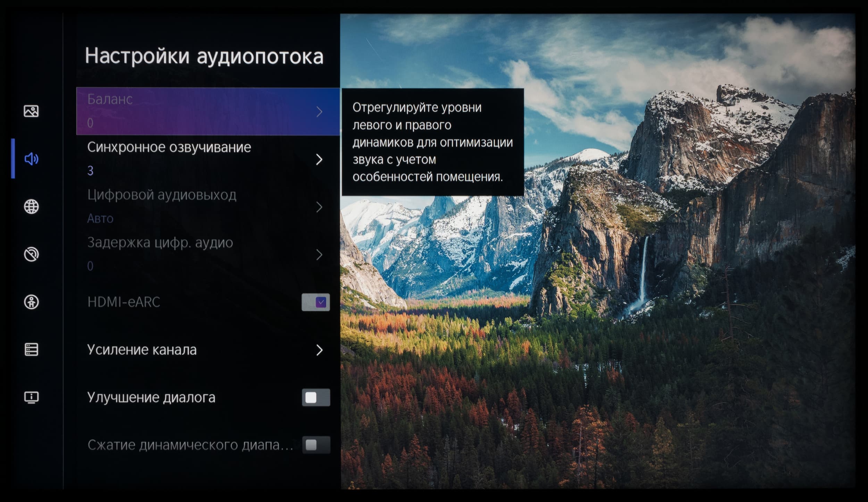
Task: Open the monitor info icon in sidebar
Action: coord(31,397)
